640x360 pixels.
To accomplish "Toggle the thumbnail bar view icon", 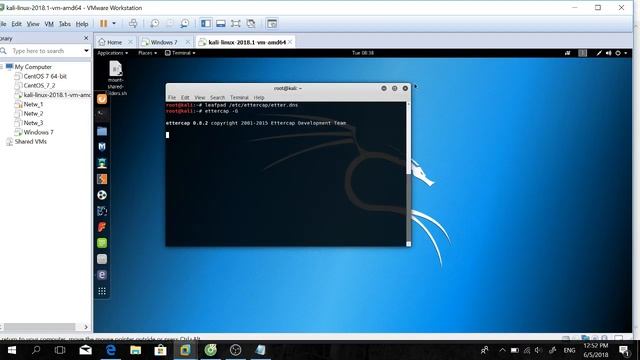I will click(221, 24).
